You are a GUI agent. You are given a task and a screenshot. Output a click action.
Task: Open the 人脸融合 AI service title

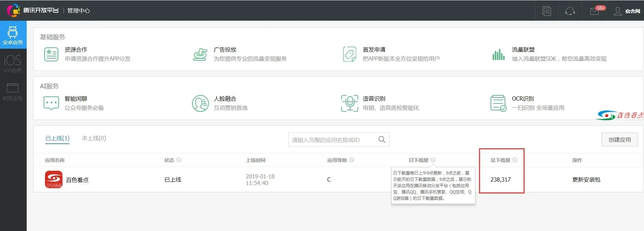(225, 99)
